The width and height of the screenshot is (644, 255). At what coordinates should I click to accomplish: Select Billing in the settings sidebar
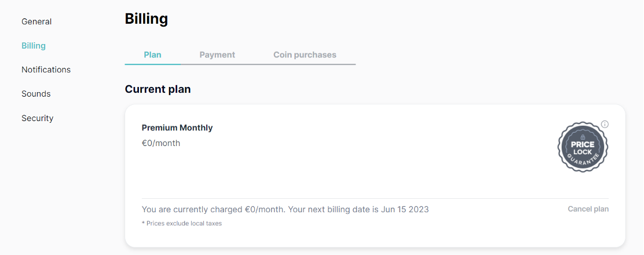coord(34,46)
